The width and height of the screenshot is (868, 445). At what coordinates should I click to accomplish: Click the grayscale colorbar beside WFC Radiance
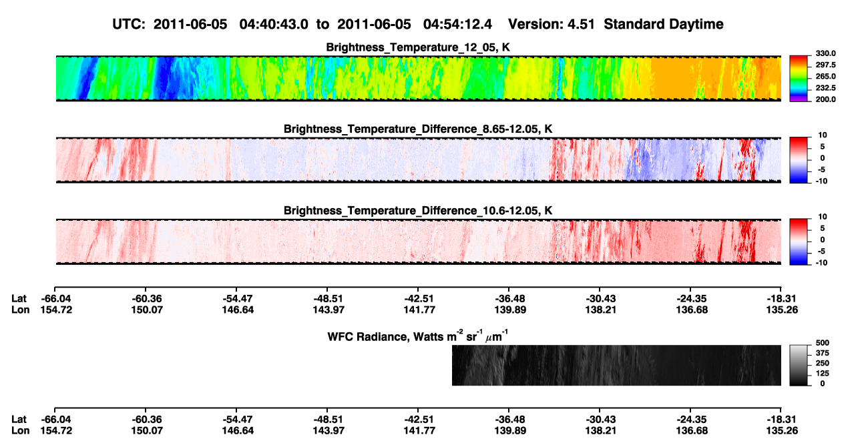click(x=798, y=365)
